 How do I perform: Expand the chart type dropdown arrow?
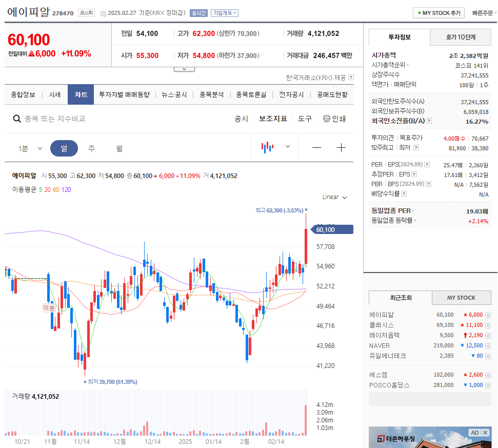click(x=288, y=146)
